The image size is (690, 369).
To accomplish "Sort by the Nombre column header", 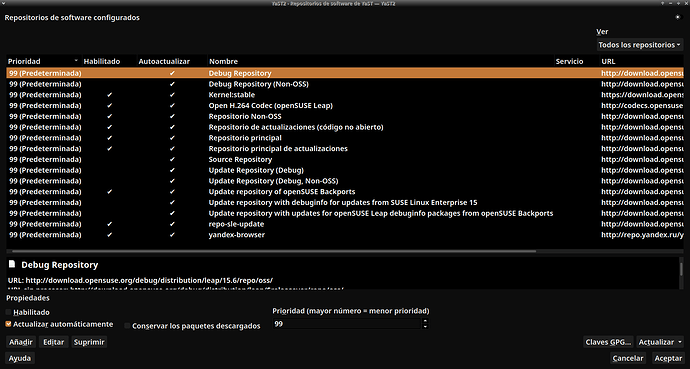I will (x=380, y=62).
